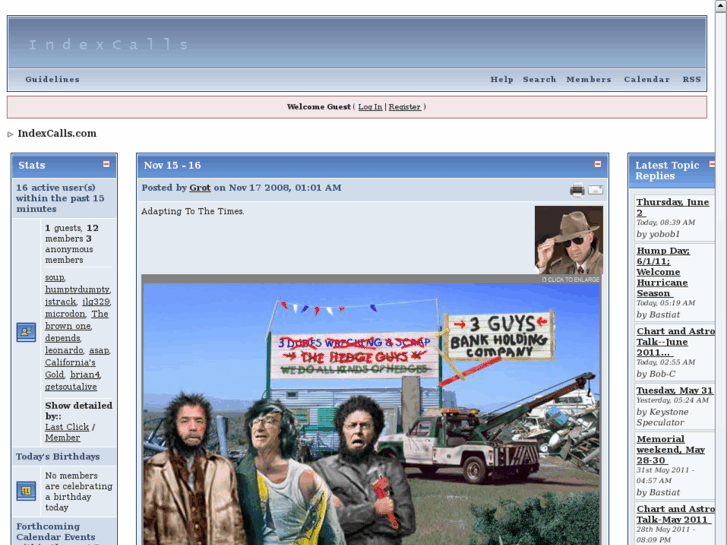Click the email envelope icon beside the printer
Image resolution: width=727 pixels, height=545 pixels.
click(x=595, y=190)
